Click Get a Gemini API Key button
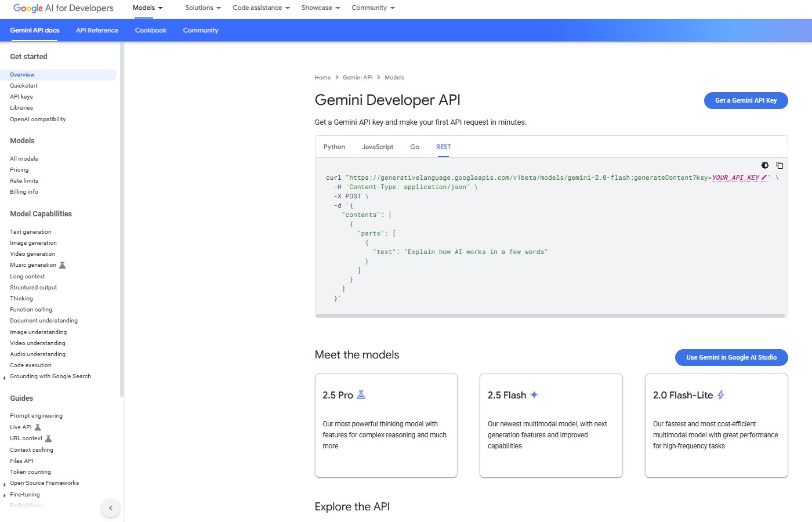This screenshot has width=812, height=522. pos(746,100)
